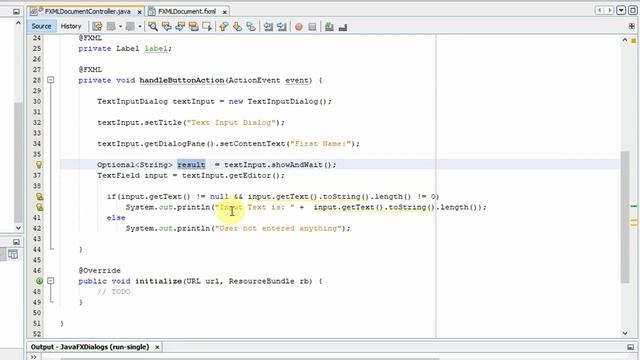Switch to History view
640x360 pixels.
click(71, 26)
